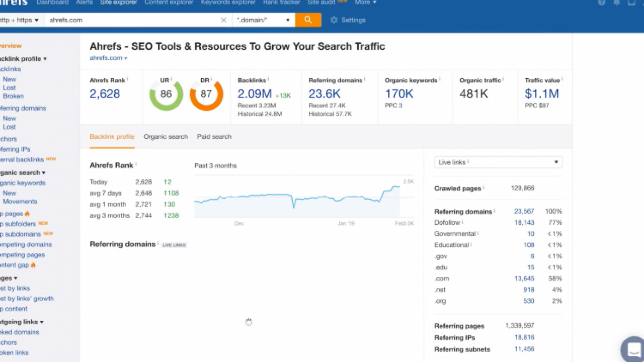Open the More menu in the navigation bar
This screenshot has height=362, width=644.
(x=365, y=3)
